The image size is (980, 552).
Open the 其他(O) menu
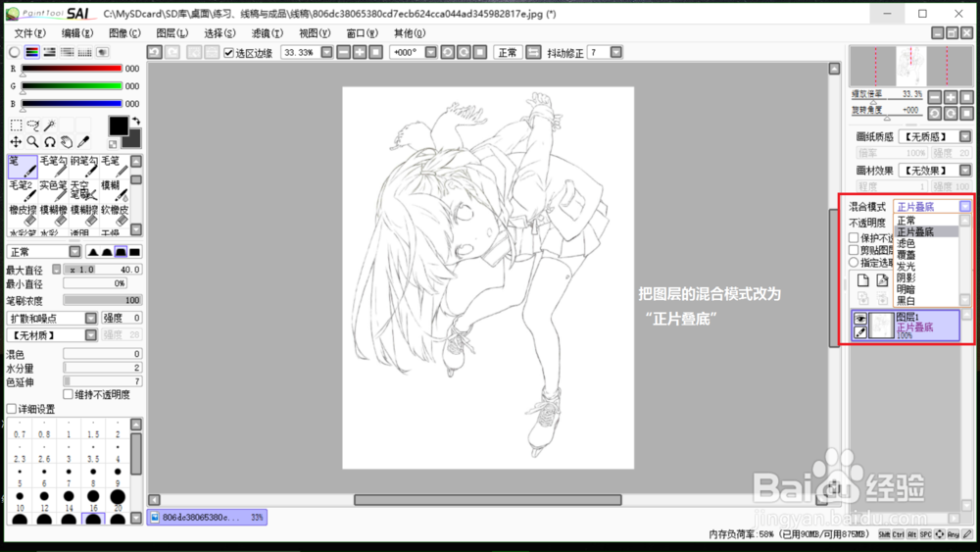(x=410, y=33)
